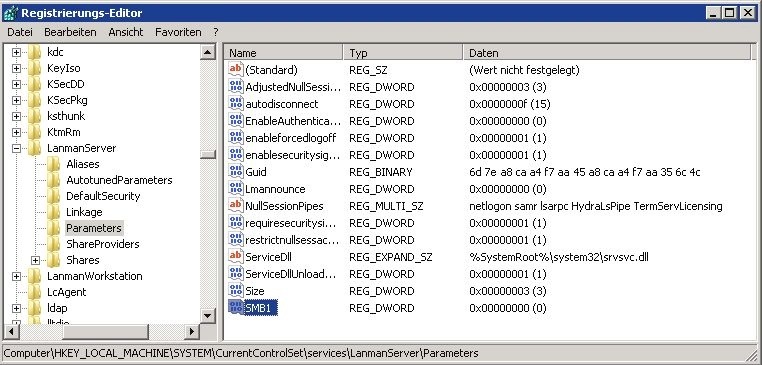Select the LanmanWorkstation tree item
The height and width of the screenshot is (365, 762).
pyautogui.click(x=95, y=276)
